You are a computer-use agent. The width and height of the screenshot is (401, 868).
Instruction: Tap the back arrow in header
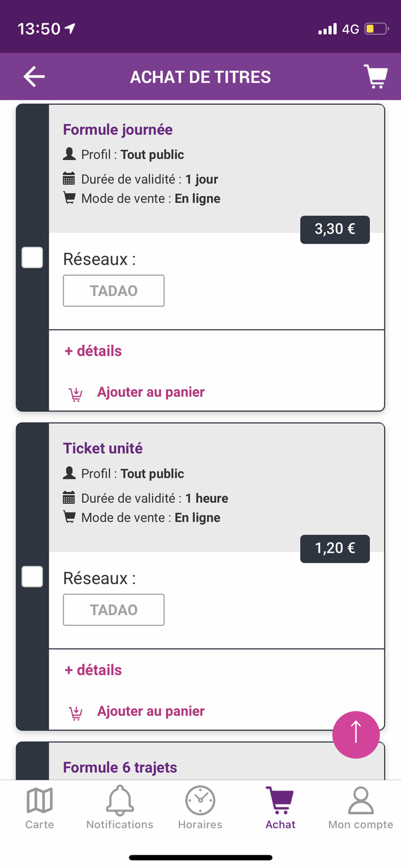pyautogui.click(x=34, y=77)
